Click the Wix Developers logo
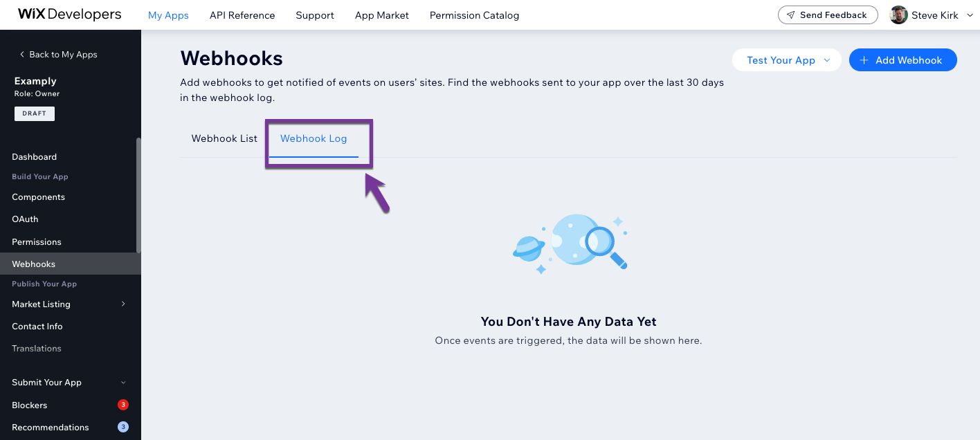This screenshot has height=440, width=980. tap(69, 15)
